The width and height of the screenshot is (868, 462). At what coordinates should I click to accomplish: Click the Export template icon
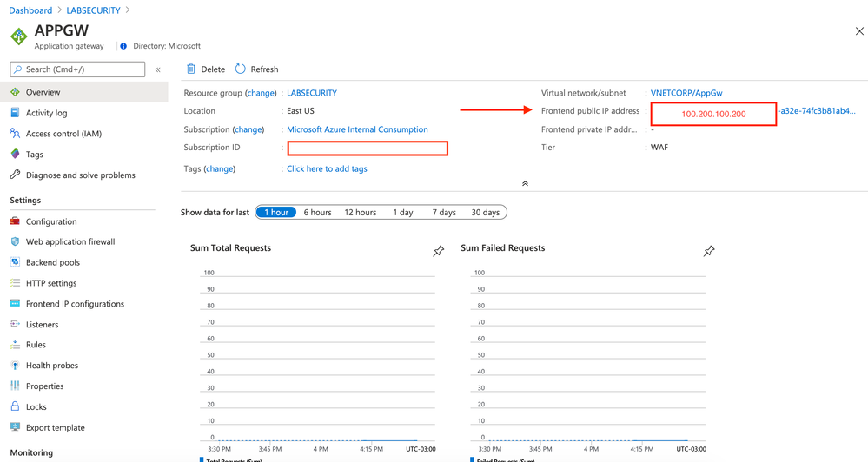[15, 427]
